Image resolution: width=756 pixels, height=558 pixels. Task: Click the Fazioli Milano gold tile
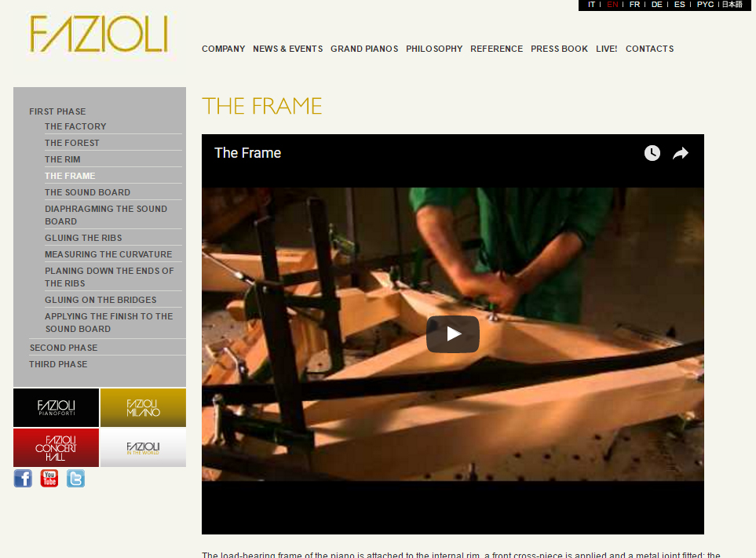[x=143, y=407]
